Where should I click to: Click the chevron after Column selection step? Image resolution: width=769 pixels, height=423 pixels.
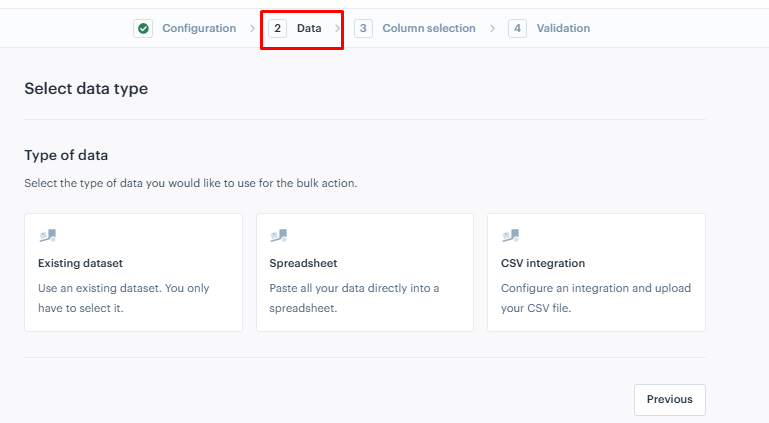click(x=492, y=28)
